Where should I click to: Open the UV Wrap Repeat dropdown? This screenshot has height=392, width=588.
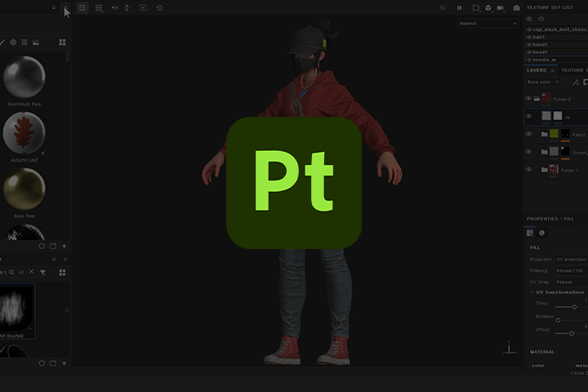coord(571,282)
